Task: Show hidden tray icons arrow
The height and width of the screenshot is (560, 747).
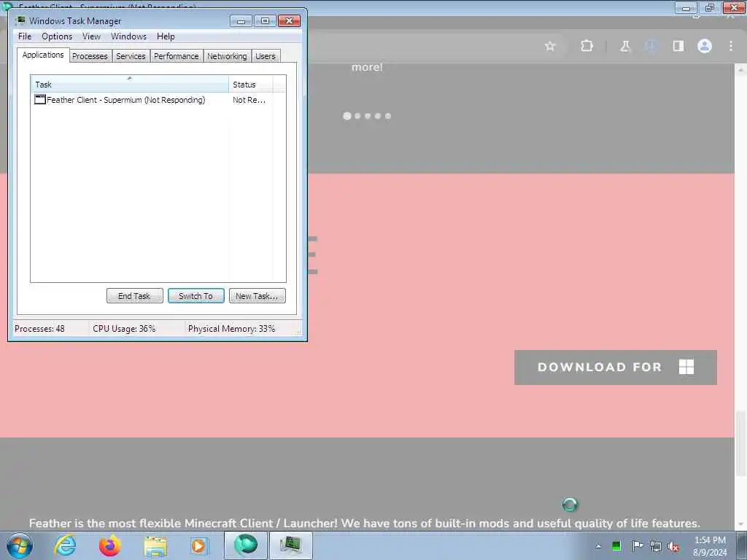Action: 598,546
